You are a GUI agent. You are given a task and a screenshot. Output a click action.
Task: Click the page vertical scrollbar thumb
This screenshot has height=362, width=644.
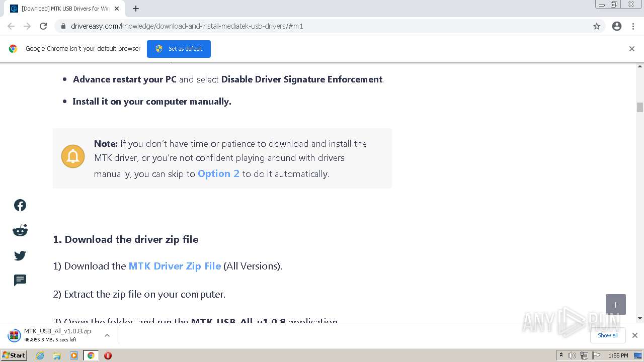(640, 107)
